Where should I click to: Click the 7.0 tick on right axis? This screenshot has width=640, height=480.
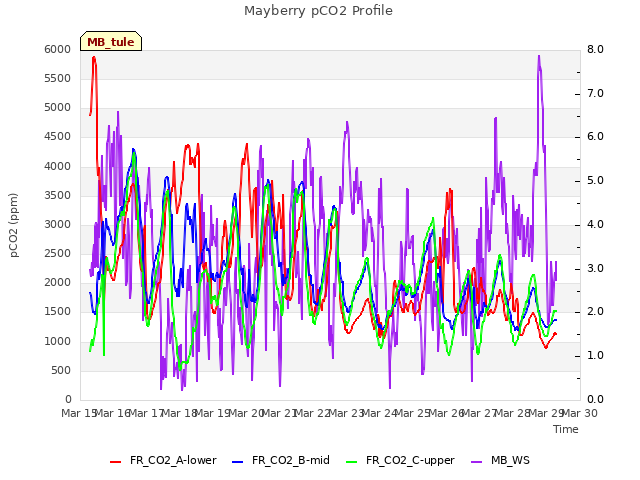click(595, 93)
